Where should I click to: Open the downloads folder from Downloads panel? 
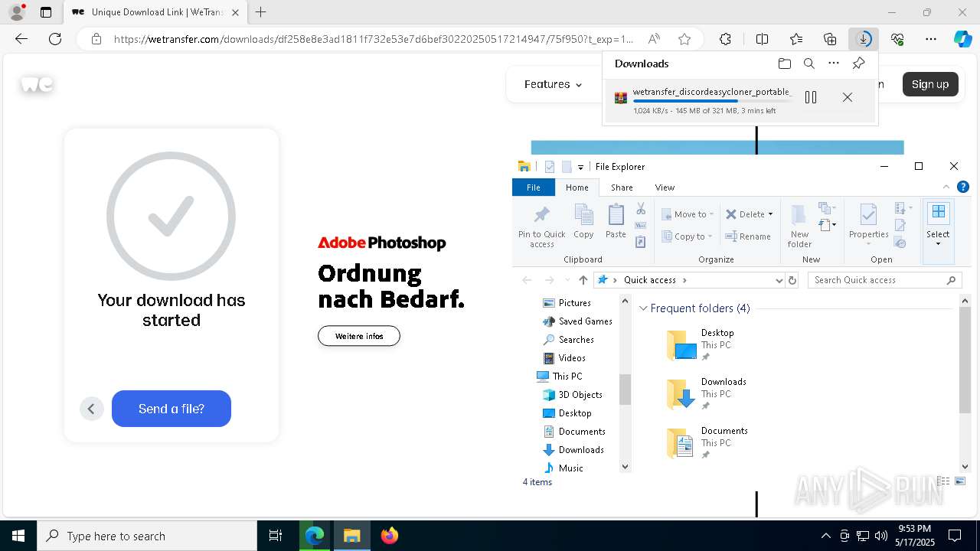[784, 64]
